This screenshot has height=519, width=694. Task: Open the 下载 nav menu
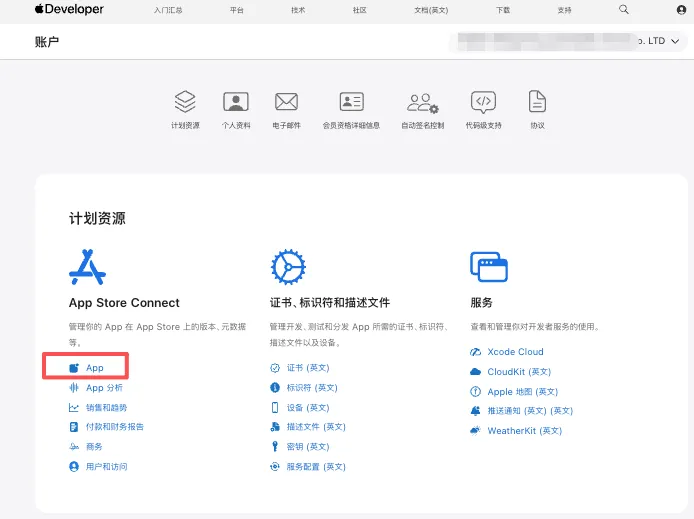[x=503, y=10]
